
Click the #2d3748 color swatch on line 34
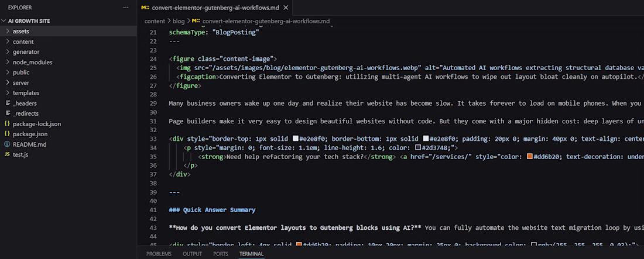(417, 148)
